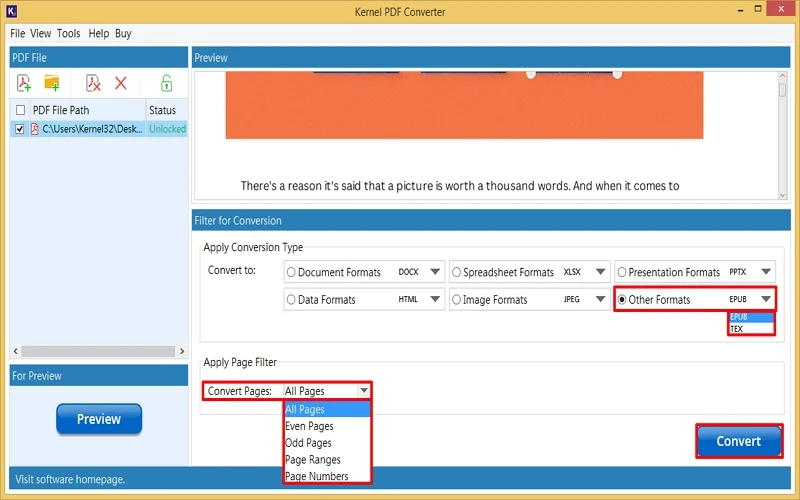Click the Convert button

coord(739,441)
